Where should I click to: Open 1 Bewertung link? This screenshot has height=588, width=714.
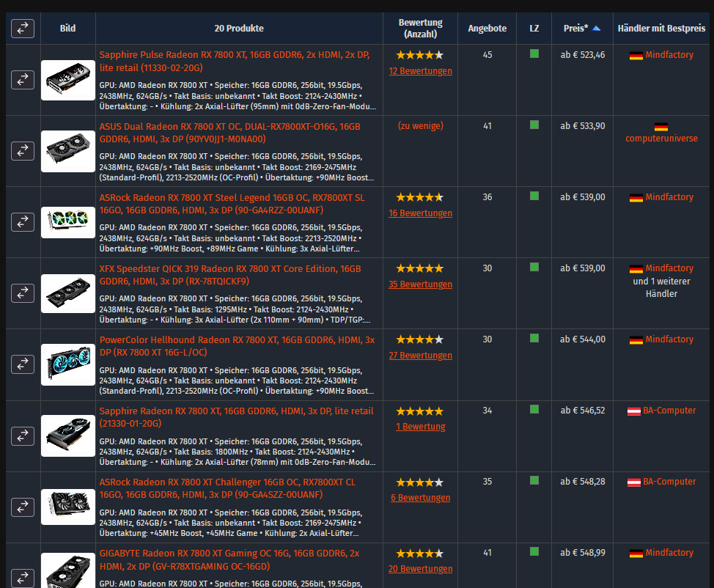coord(420,427)
